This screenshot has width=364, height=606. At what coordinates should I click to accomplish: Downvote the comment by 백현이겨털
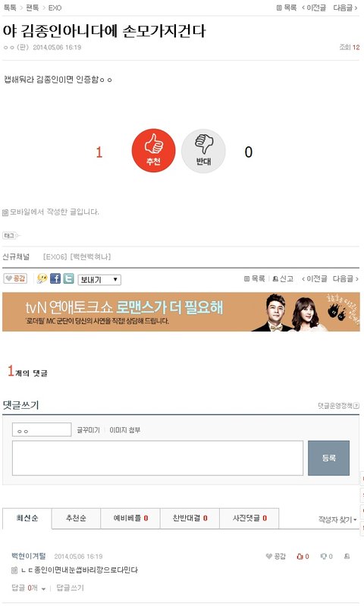click(x=327, y=557)
